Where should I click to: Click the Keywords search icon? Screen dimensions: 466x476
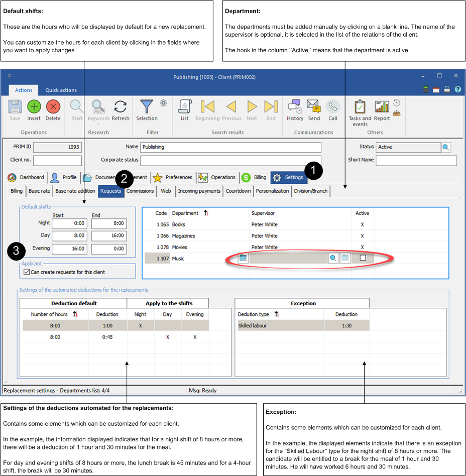pyautogui.click(x=98, y=107)
